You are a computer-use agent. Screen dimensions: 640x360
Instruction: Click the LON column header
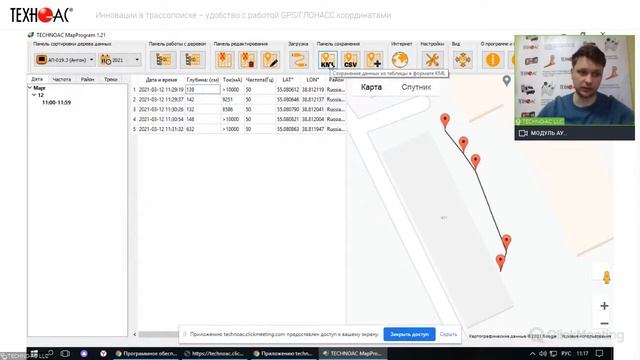(313, 80)
